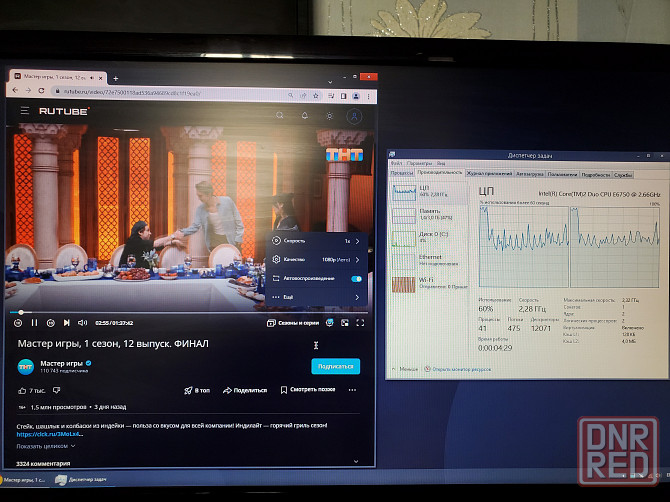Collapse Task Manager with Меньше
The image size is (670, 502).
[405, 368]
